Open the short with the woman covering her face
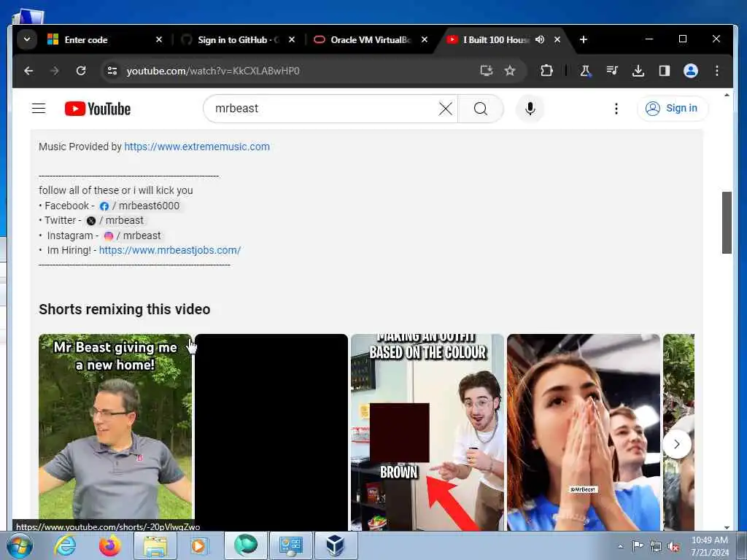The width and height of the screenshot is (747, 560). point(584,432)
